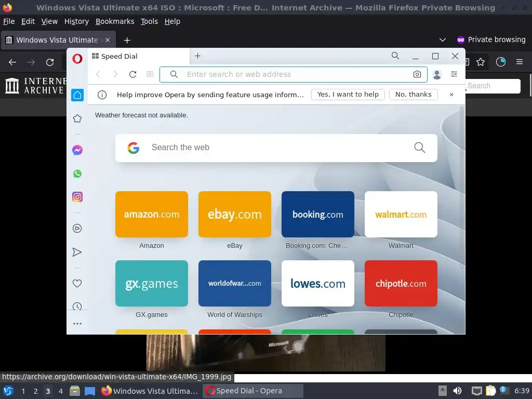The height and width of the screenshot is (399, 532).
Task: Take snapshot with camera icon in address bar
Action: click(417, 74)
